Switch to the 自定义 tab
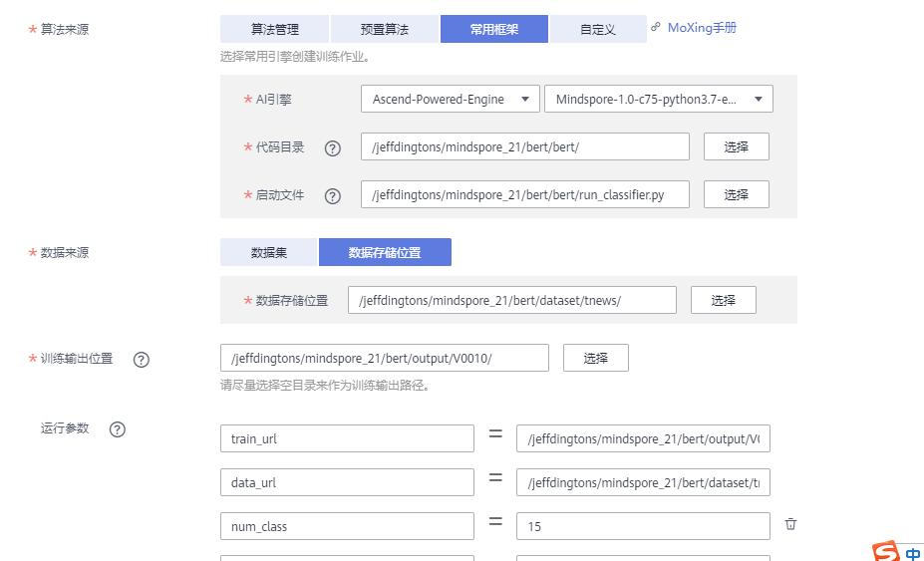This screenshot has height=561, width=924. pos(597,29)
